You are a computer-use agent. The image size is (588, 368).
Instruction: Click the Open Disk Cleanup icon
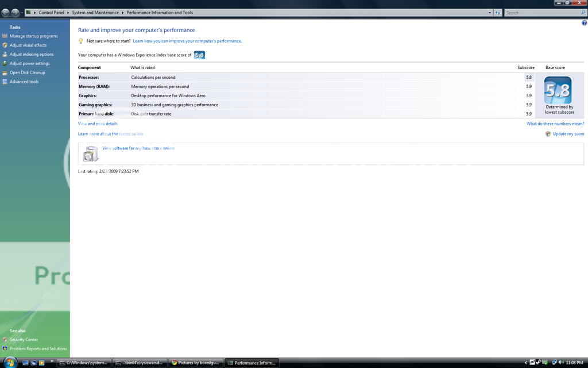[5, 72]
